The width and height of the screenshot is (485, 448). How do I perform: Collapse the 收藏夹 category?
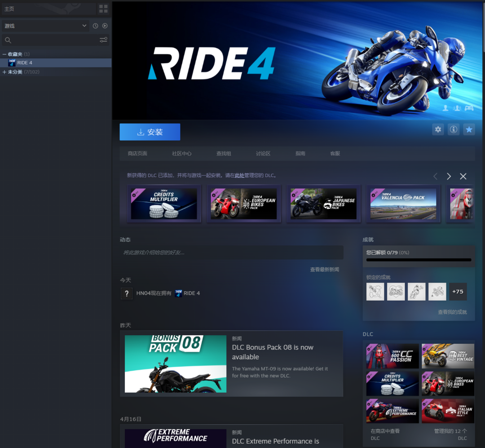(4, 54)
